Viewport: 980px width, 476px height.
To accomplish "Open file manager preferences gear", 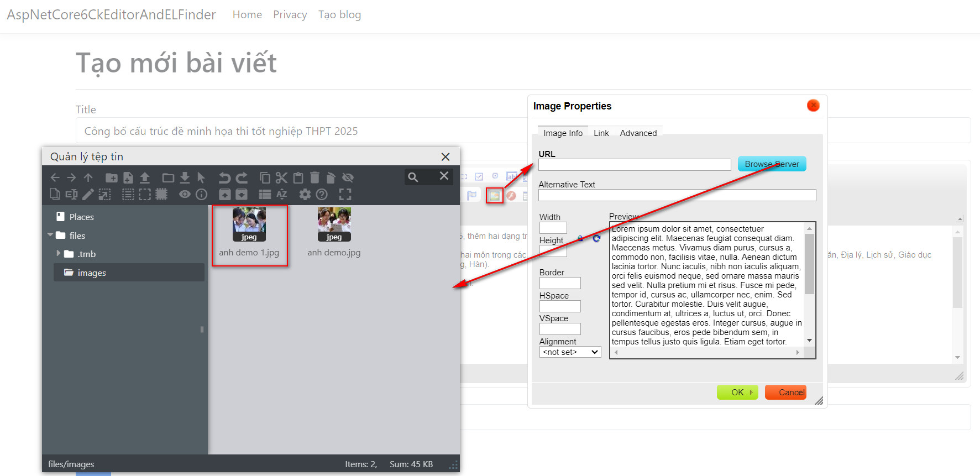I will [x=305, y=194].
